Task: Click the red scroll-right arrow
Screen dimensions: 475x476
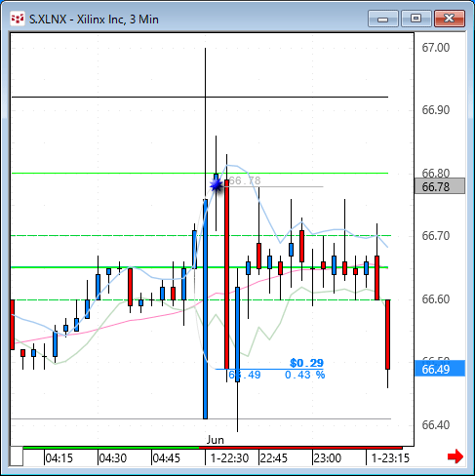Action: click(x=455, y=456)
